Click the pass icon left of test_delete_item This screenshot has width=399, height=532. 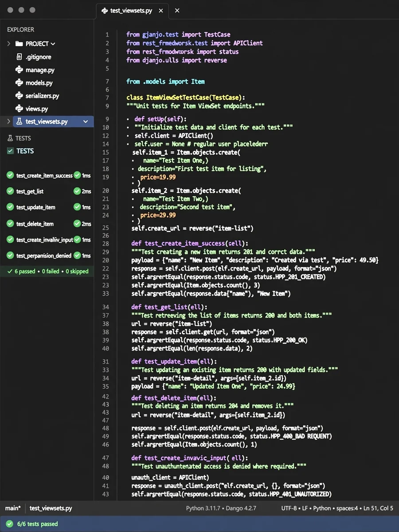[10, 224]
